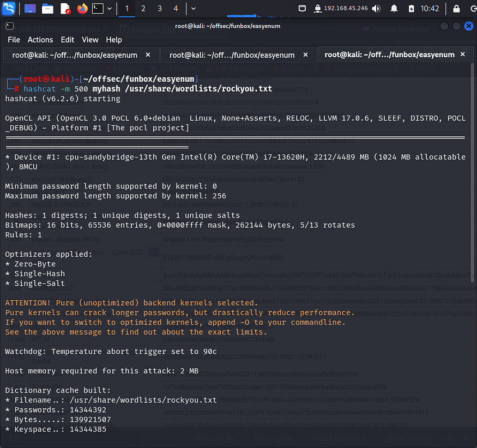Close the terminal window with blue X
This screenshot has height=448, width=477.
coord(469,26)
